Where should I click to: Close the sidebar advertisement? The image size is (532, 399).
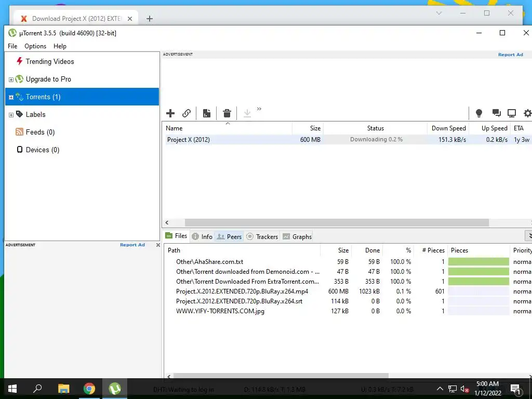click(158, 245)
